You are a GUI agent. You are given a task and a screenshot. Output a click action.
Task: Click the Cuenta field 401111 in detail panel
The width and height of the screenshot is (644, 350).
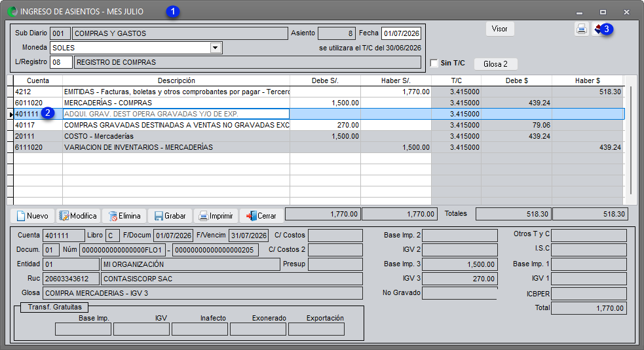64,236
